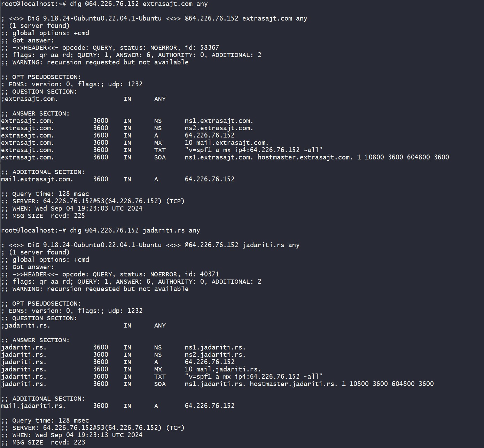
Task: Click the ns1.extrasajt.com. NS record value
Action: (219, 121)
